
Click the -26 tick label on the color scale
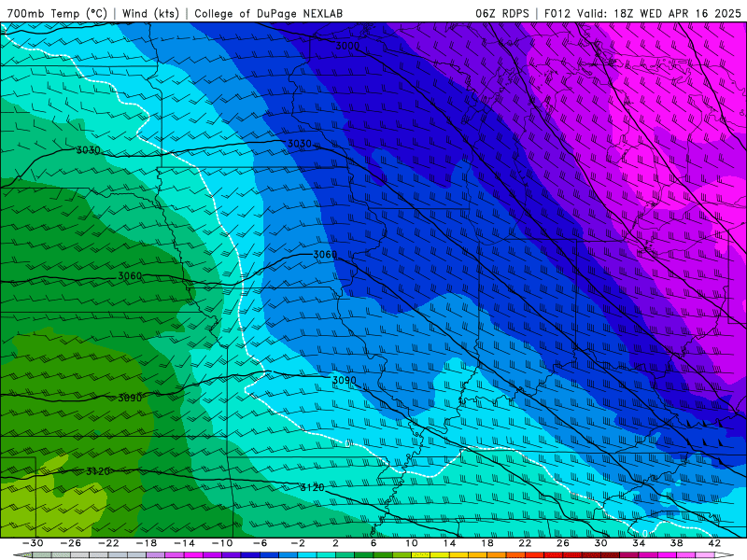[71, 543]
